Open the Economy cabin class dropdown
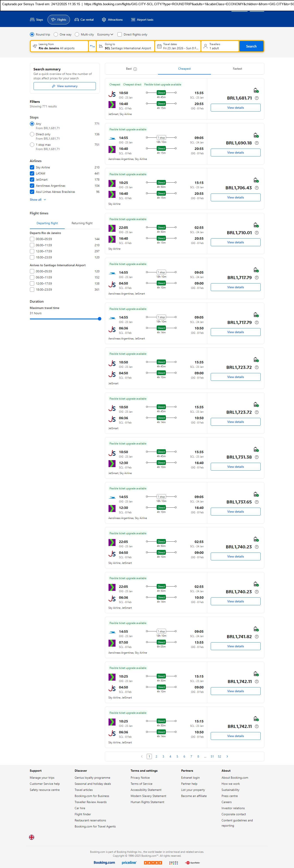Viewport: 294px width, 868px height. click(105, 34)
